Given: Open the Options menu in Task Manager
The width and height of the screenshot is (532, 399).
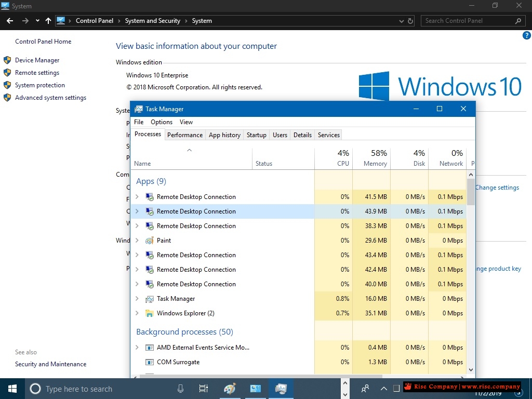Looking at the screenshot, I should coord(162,122).
